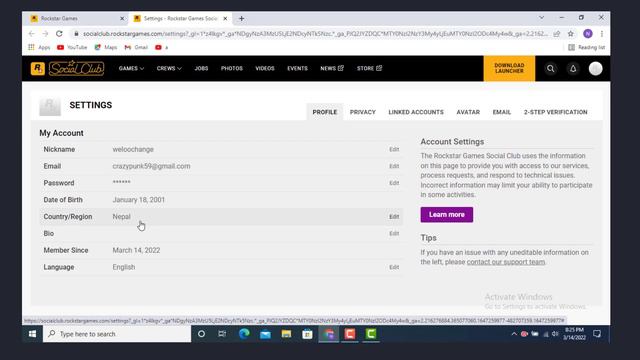Open the Maps bookmark
This screenshot has width=640, height=360.
[106, 47]
